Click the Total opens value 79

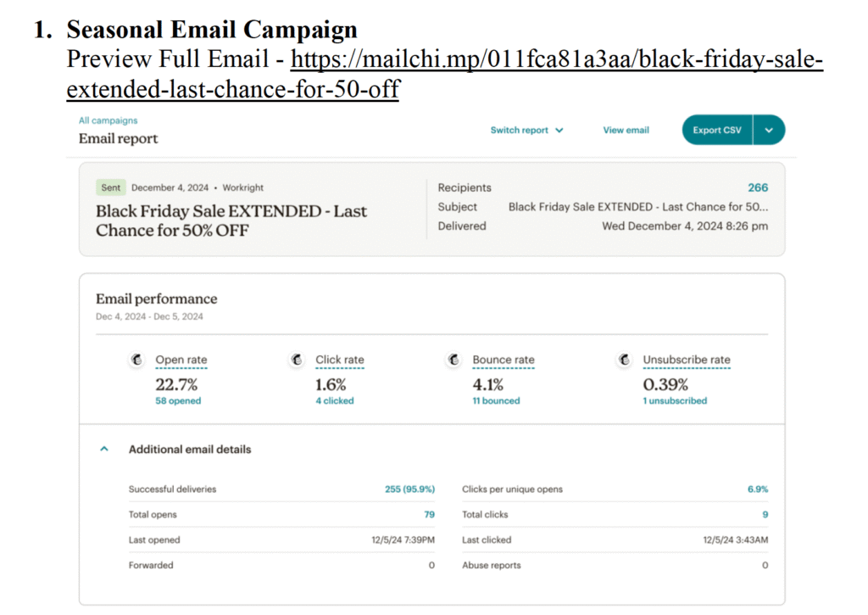(429, 514)
